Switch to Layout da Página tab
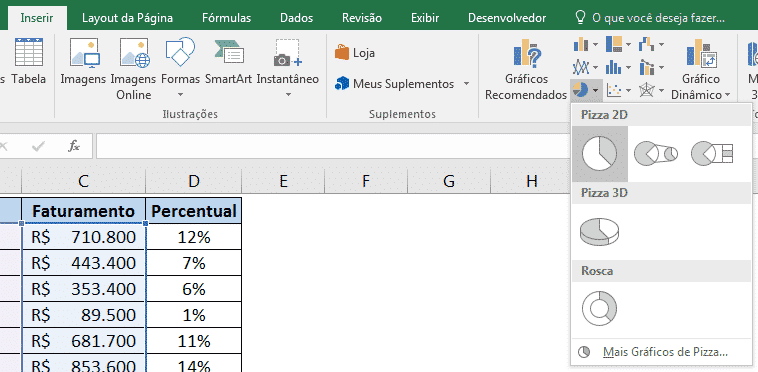This screenshot has width=758, height=372. pyautogui.click(x=127, y=18)
